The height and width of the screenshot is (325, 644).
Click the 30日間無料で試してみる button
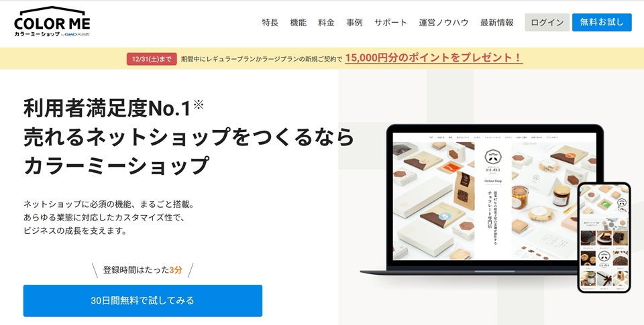[x=142, y=300]
